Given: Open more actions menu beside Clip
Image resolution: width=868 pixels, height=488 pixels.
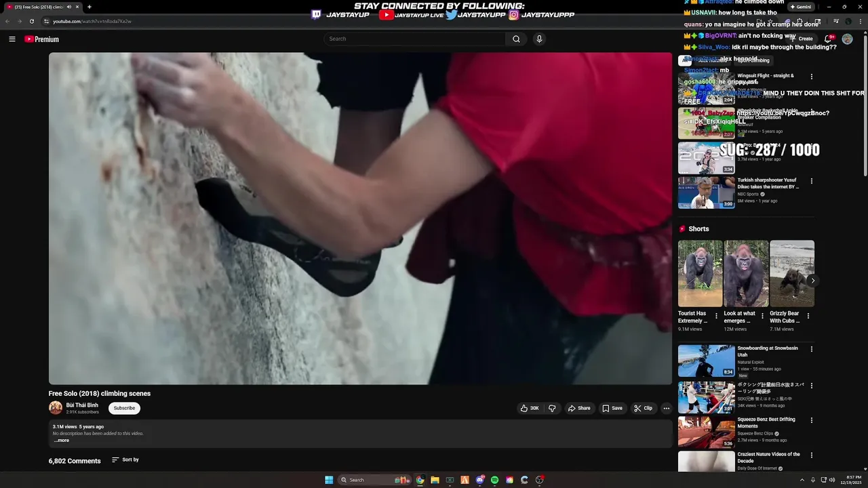Looking at the screenshot, I should 666,408.
